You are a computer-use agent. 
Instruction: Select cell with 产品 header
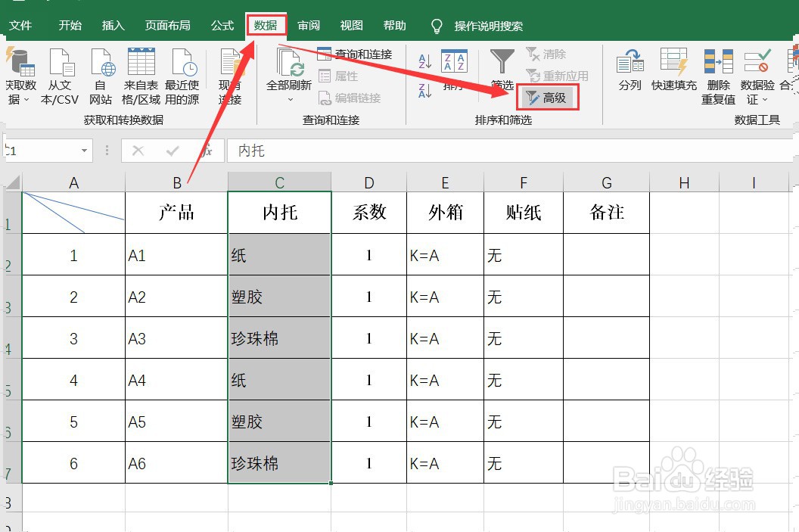176,213
